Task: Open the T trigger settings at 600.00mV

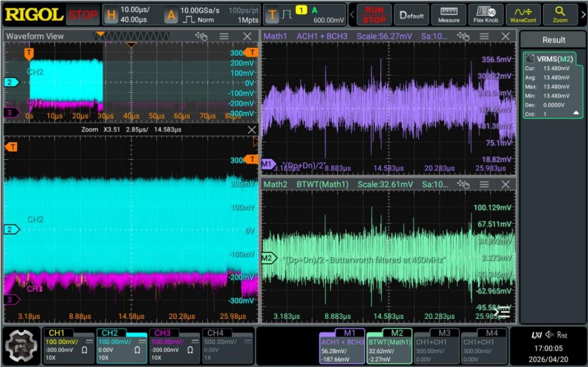Action: point(304,15)
